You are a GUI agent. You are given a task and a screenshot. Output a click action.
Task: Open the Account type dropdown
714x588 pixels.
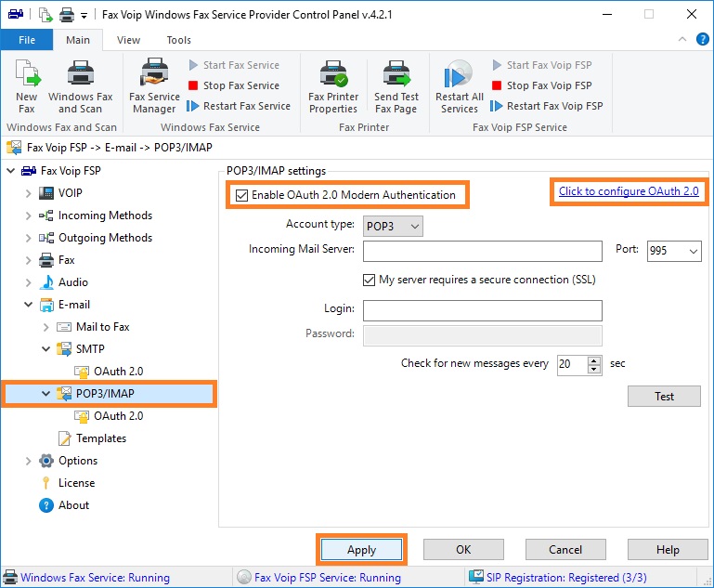393,227
